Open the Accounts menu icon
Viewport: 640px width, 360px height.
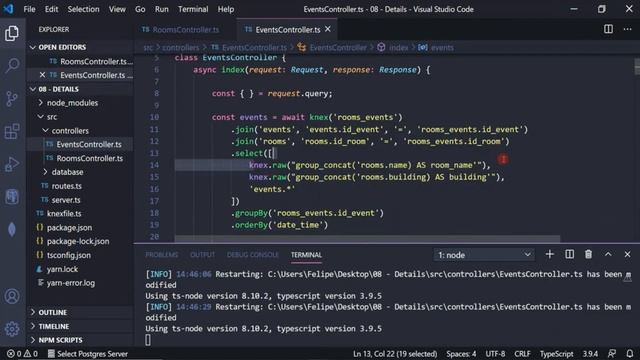(12, 296)
